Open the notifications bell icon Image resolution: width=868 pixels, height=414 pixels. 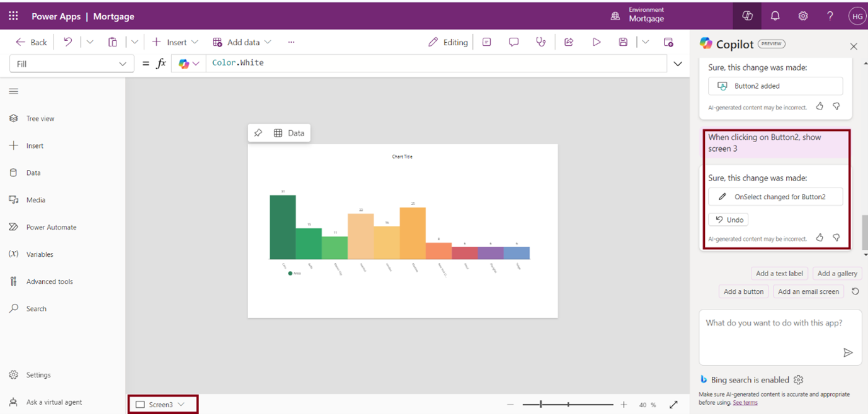[x=775, y=16]
